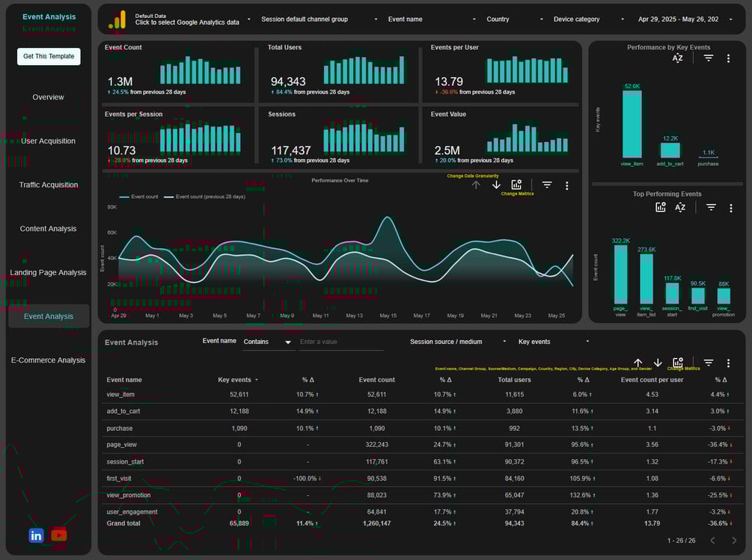Click the Get This Template button
Image resolution: width=752 pixels, height=560 pixels.
(x=49, y=57)
